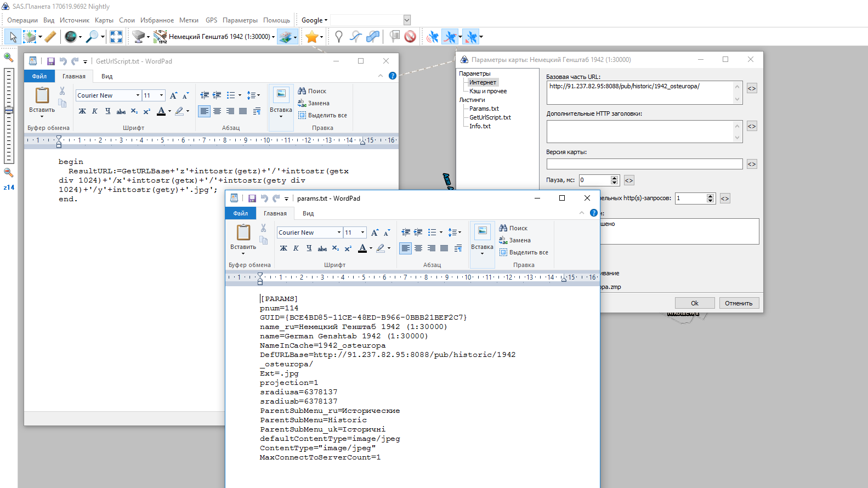The image size is (868, 488).
Task: Open the Google search provider dropdown
Action: pos(315,20)
